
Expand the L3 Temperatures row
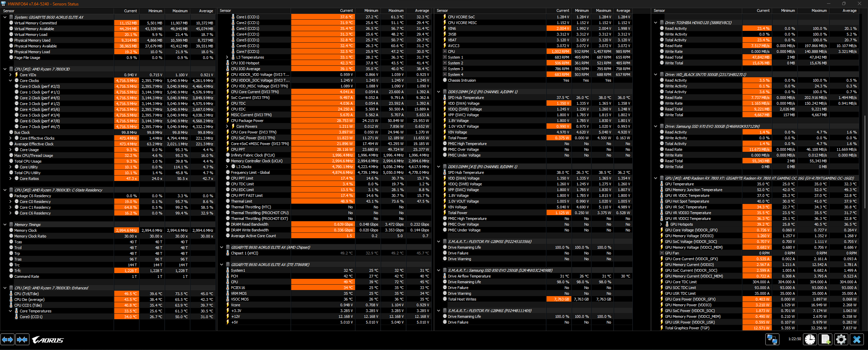coord(227,57)
